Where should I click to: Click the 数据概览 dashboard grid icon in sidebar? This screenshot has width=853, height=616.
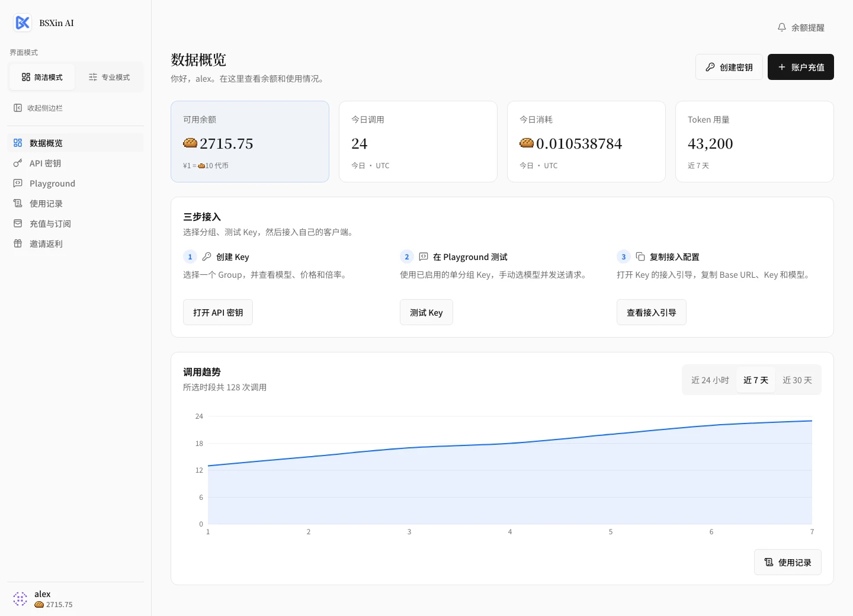(18, 143)
